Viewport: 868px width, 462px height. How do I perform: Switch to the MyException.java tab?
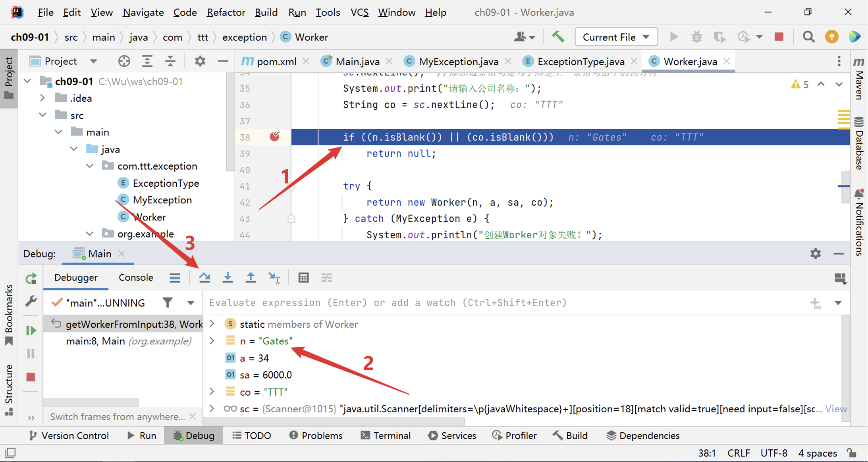[458, 61]
